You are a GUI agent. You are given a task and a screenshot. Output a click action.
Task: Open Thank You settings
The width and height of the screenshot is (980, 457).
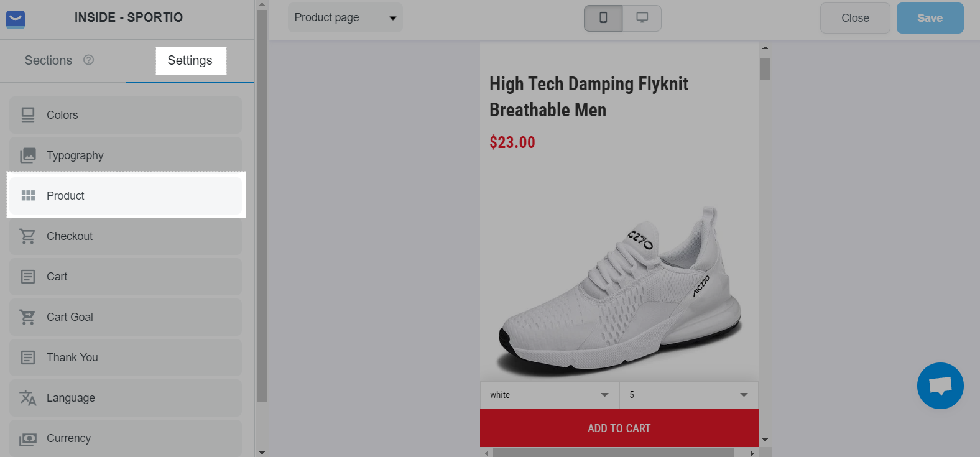(x=126, y=358)
